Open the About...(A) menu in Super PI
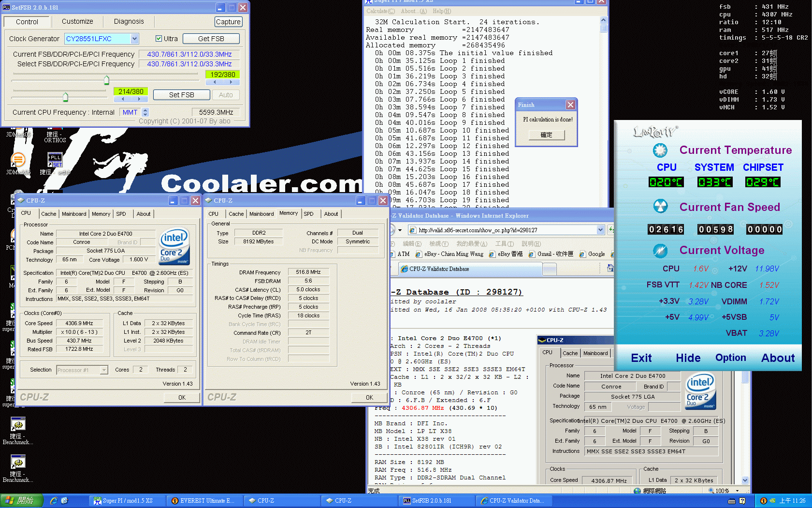This screenshot has width=812, height=508. point(414,11)
